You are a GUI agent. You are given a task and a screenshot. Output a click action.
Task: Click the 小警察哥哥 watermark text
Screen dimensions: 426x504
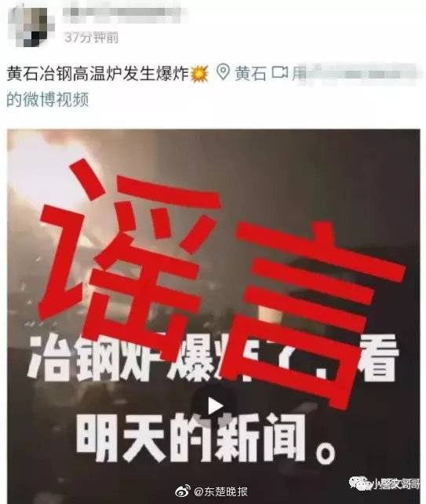(x=396, y=484)
